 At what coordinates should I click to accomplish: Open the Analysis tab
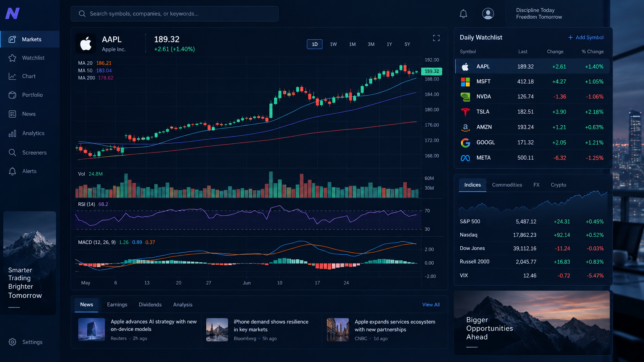(183, 305)
